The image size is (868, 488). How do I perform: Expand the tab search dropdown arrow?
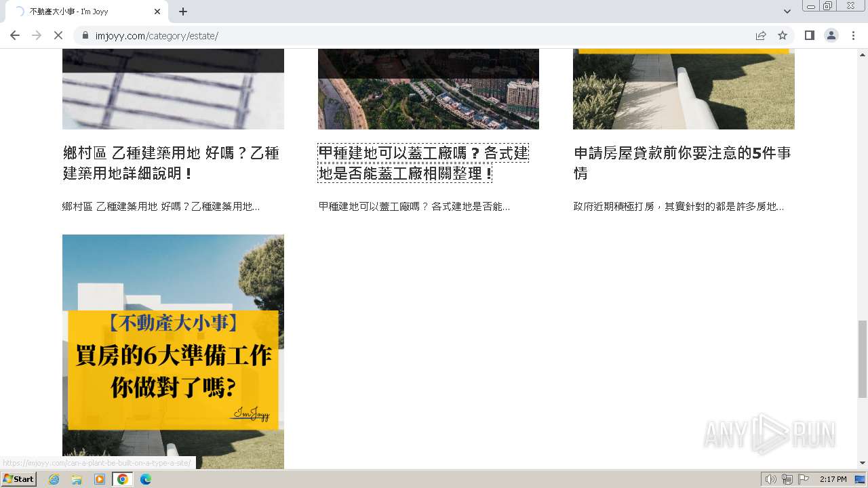click(787, 12)
